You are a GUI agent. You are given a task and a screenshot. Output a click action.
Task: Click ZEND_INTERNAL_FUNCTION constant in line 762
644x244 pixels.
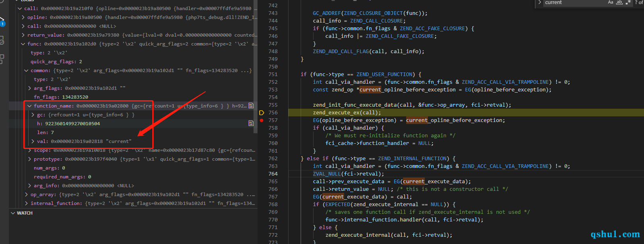(412, 159)
